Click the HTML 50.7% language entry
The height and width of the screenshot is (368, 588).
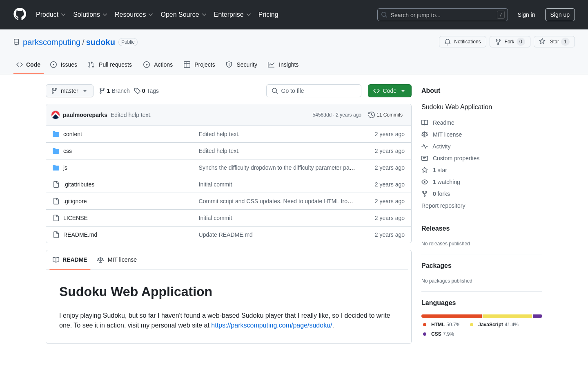tap(441, 325)
